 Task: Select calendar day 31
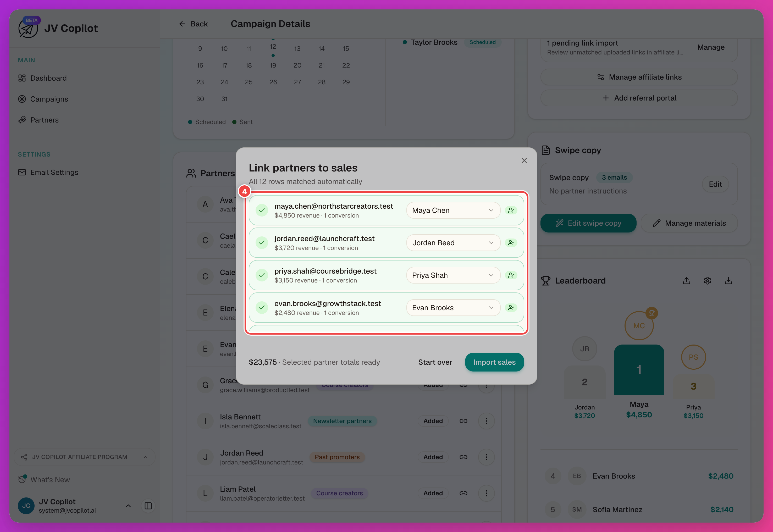pyautogui.click(x=224, y=99)
